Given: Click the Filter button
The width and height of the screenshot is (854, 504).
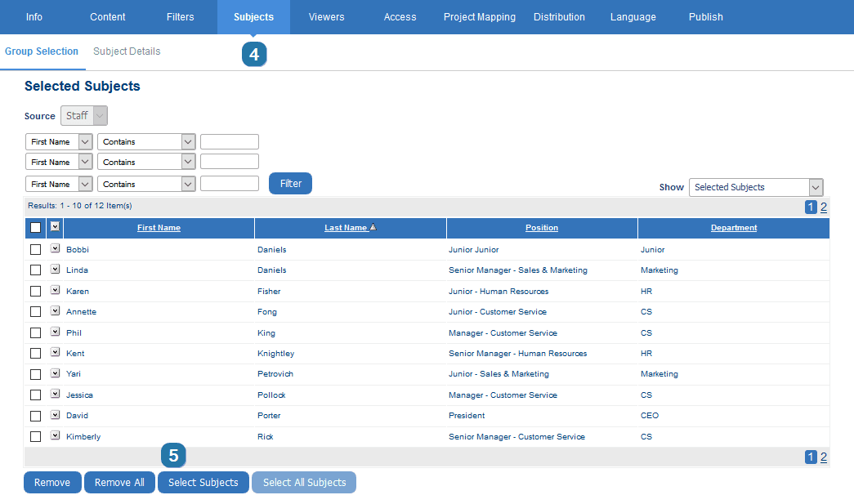Looking at the screenshot, I should [290, 183].
